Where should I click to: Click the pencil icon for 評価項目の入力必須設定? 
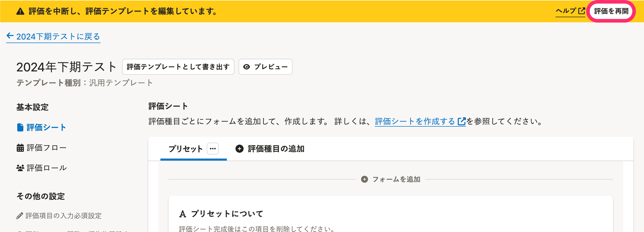tap(20, 216)
